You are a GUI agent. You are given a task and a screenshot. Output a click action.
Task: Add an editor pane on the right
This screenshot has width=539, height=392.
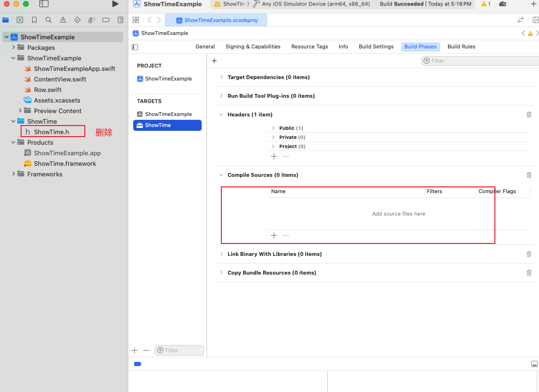coord(536,20)
